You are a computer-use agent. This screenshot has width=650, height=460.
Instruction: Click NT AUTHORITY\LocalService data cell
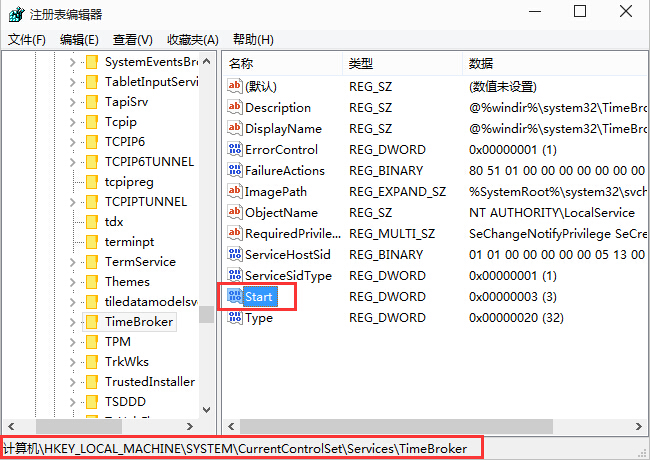tap(552, 213)
